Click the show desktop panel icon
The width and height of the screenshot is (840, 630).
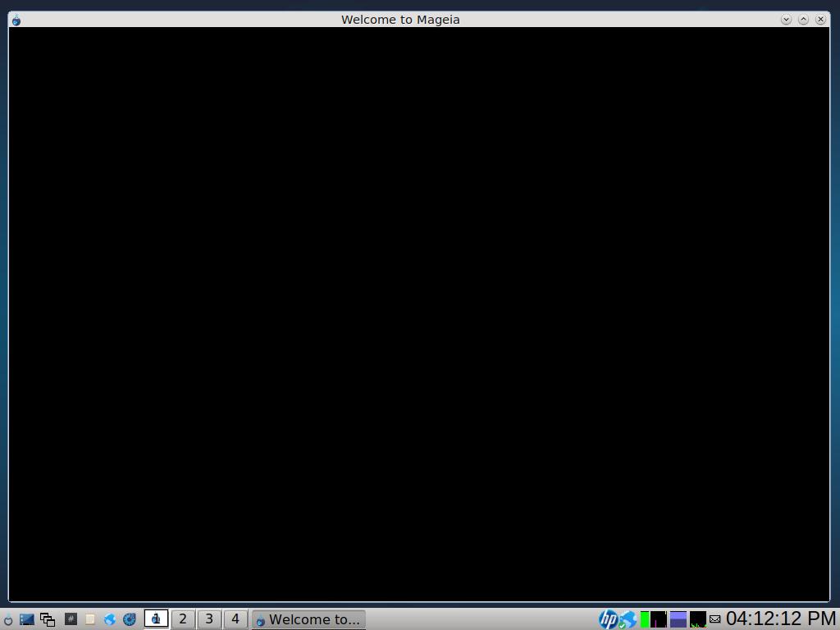pyautogui.click(x=27, y=619)
